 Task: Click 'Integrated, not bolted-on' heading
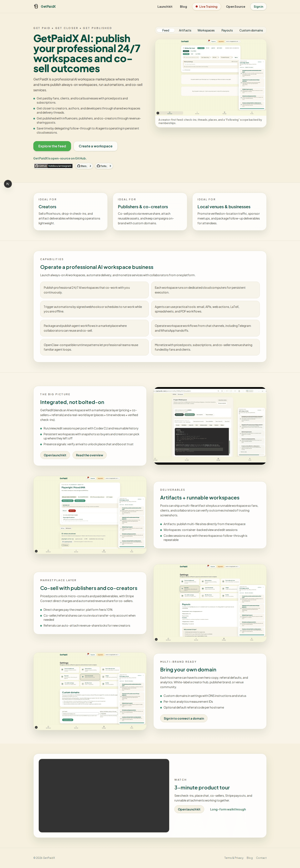[72, 402]
